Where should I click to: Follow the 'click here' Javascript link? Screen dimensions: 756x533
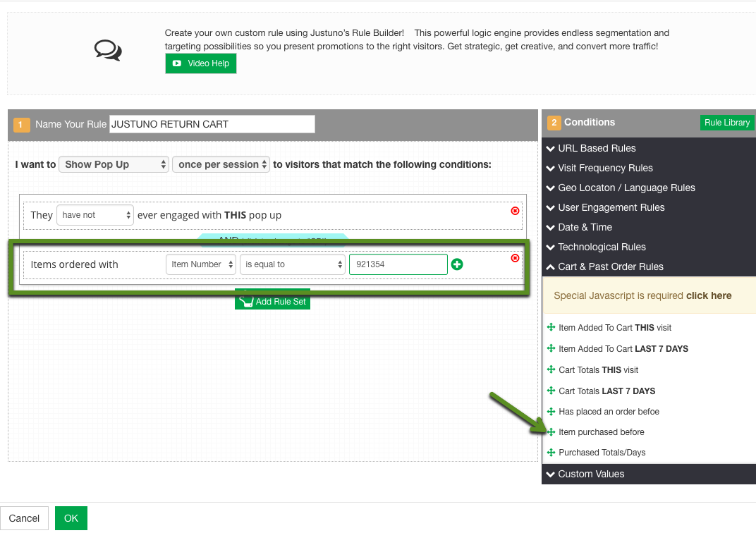pyautogui.click(x=708, y=295)
